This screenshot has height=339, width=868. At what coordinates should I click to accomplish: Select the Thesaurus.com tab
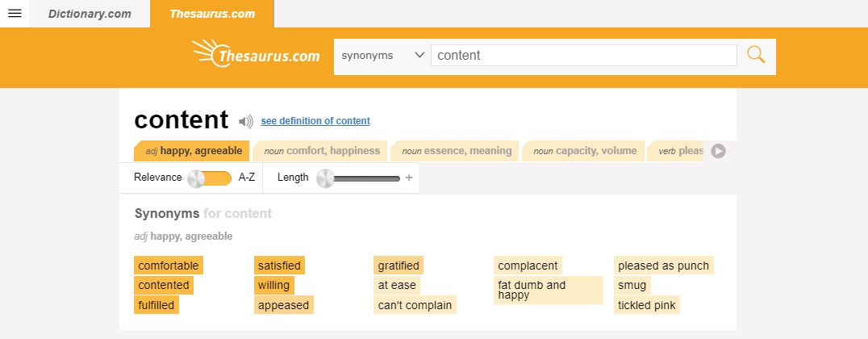point(212,14)
